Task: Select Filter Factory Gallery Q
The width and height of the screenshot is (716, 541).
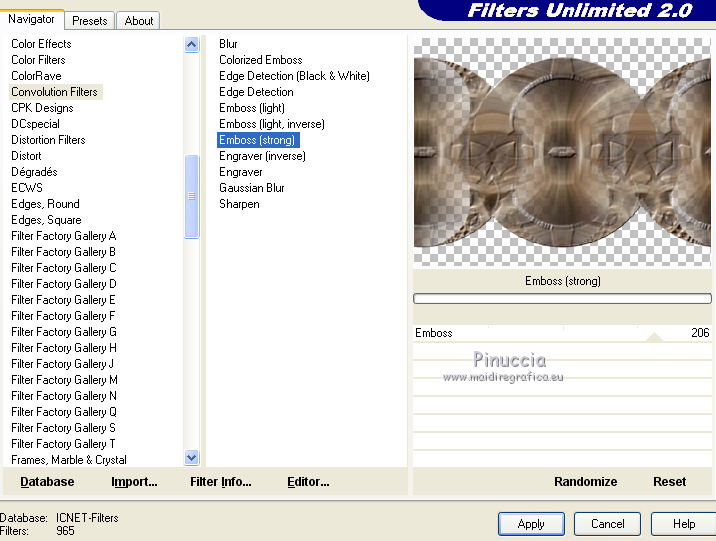Action: pyautogui.click(x=63, y=412)
